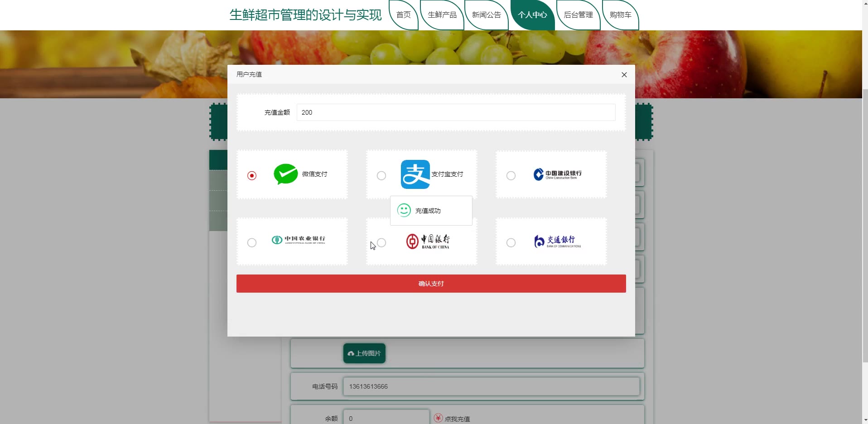The image size is (868, 424).
Task: Open the 后台管理 tab
Action: point(579,15)
